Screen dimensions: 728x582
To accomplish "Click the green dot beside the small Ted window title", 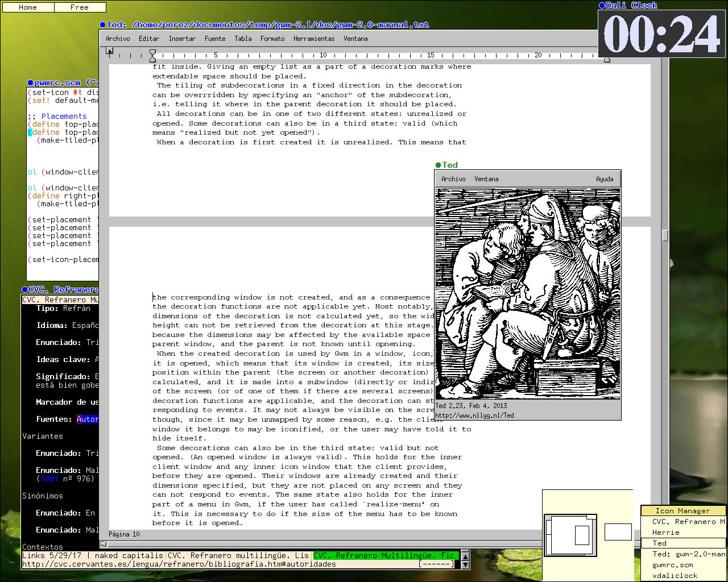I will coord(438,165).
